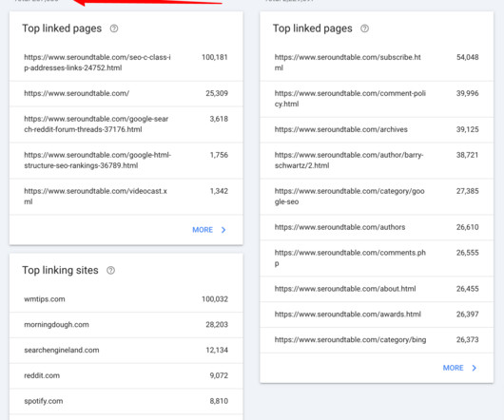This screenshot has height=420, width=504.
Task: Select the category/bing URL row
Action: (377, 340)
